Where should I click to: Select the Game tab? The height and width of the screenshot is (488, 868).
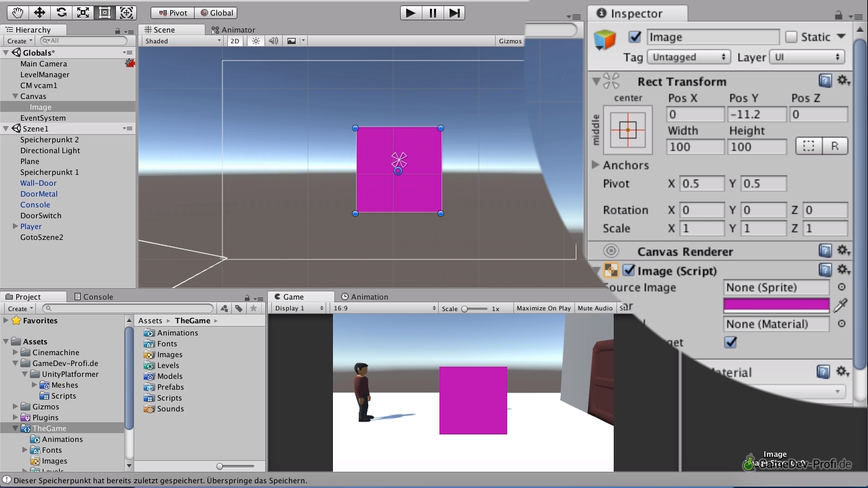(x=301, y=297)
